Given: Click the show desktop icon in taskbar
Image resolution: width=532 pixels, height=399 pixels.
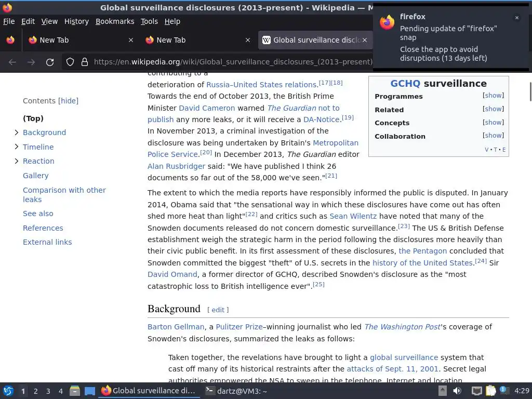Looking at the screenshot, I should click(x=89, y=391).
